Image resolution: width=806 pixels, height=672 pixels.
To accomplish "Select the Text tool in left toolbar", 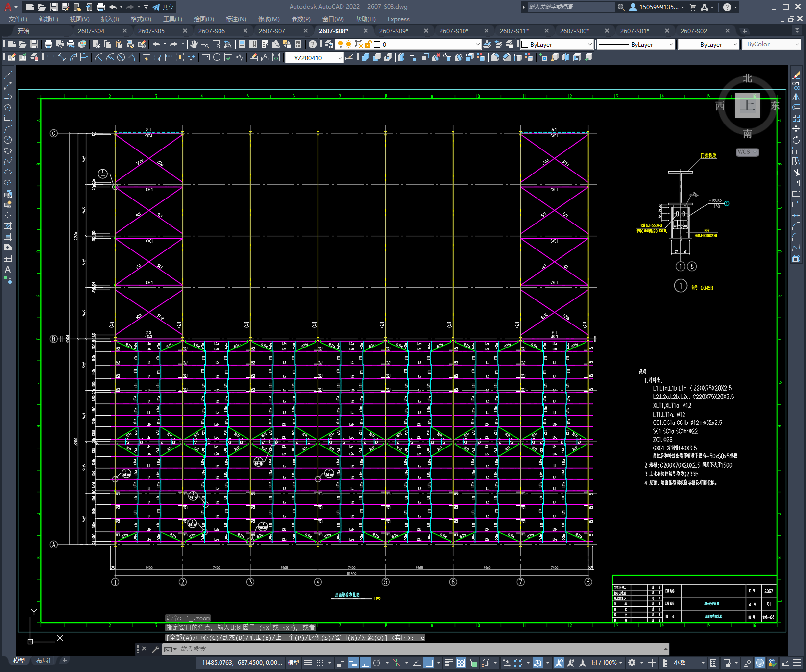I will pos(8,269).
